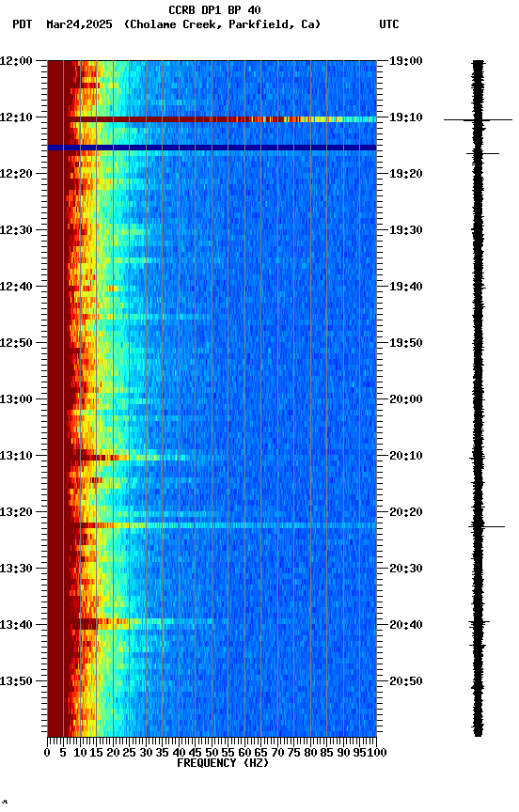Image resolution: width=519 pixels, height=812 pixels.
Task: Click the 19:00 UTC time label
Action: pos(406,61)
